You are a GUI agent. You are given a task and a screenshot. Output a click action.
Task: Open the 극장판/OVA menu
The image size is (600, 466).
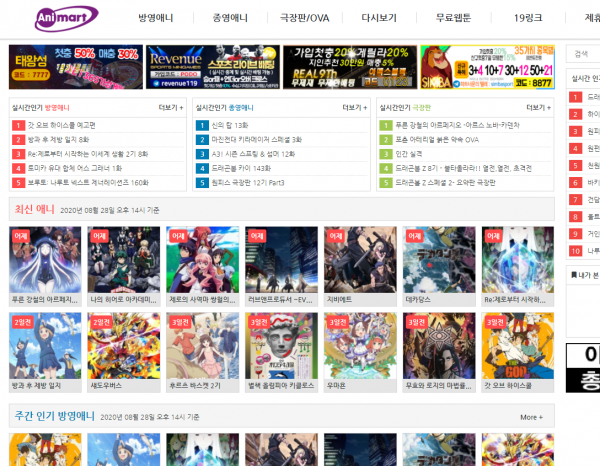305,18
